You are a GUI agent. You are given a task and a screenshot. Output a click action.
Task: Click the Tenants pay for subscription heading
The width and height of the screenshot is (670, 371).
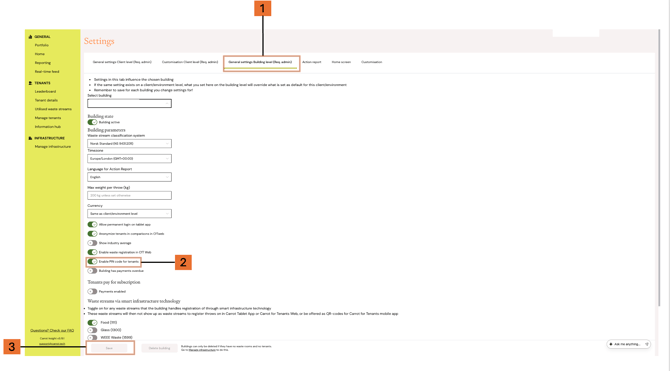coord(114,282)
